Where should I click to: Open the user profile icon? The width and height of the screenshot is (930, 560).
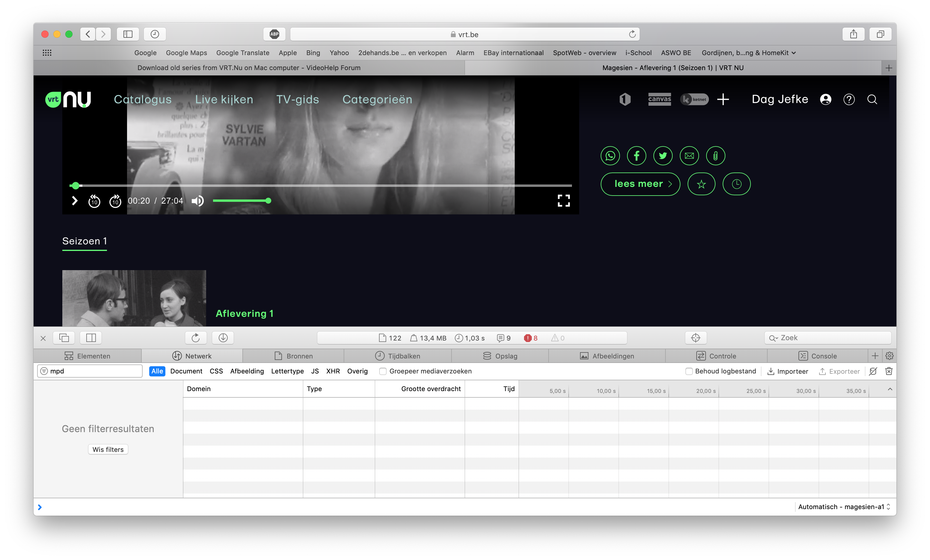(825, 99)
